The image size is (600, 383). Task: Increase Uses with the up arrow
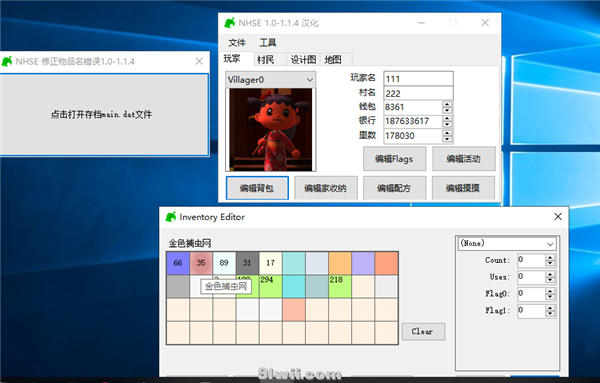pyautogui.click(x=550, y=274)
